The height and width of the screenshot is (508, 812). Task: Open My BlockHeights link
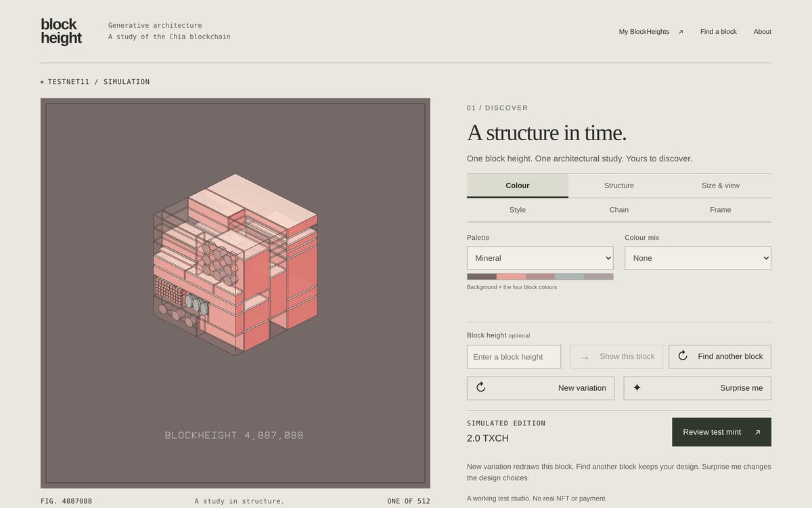point(651,32)
